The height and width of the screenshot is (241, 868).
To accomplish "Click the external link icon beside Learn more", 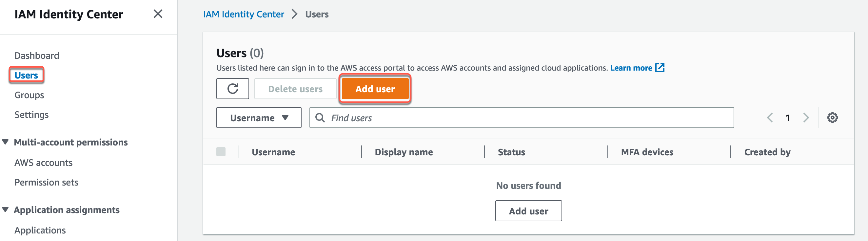I will point(660,68).
